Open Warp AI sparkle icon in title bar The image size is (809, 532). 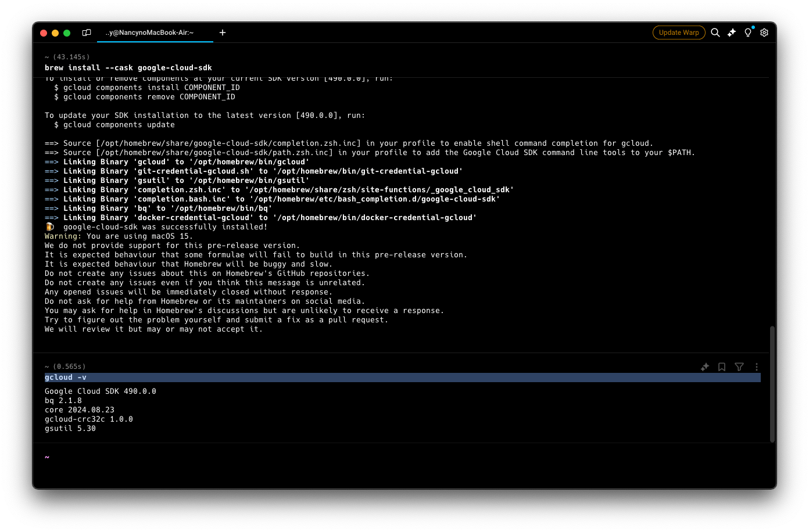(x=732, y=33)
